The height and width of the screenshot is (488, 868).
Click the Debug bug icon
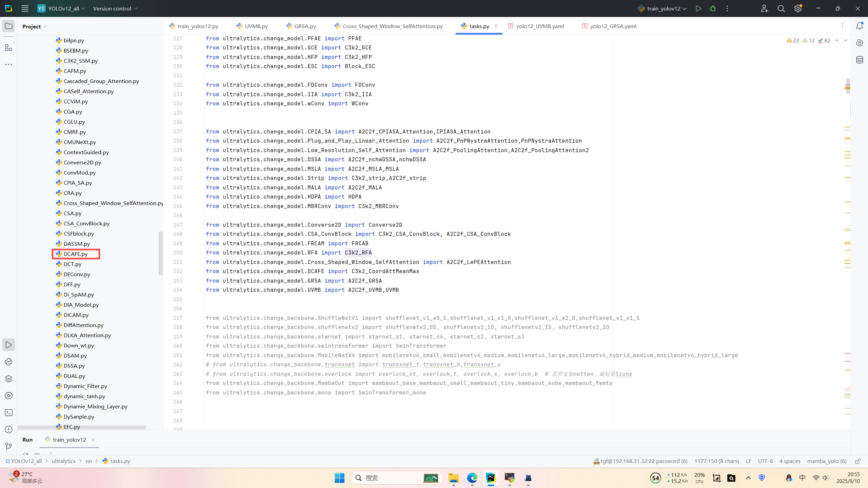click(x=713, y=8)
